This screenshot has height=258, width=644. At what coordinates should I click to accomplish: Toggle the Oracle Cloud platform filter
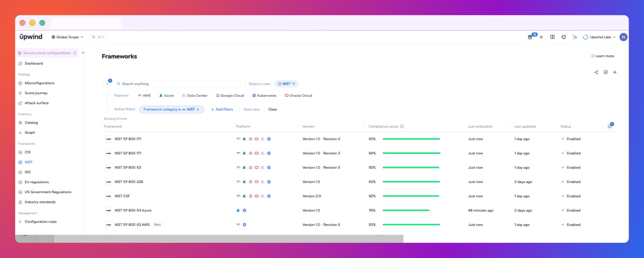point(298,96)
